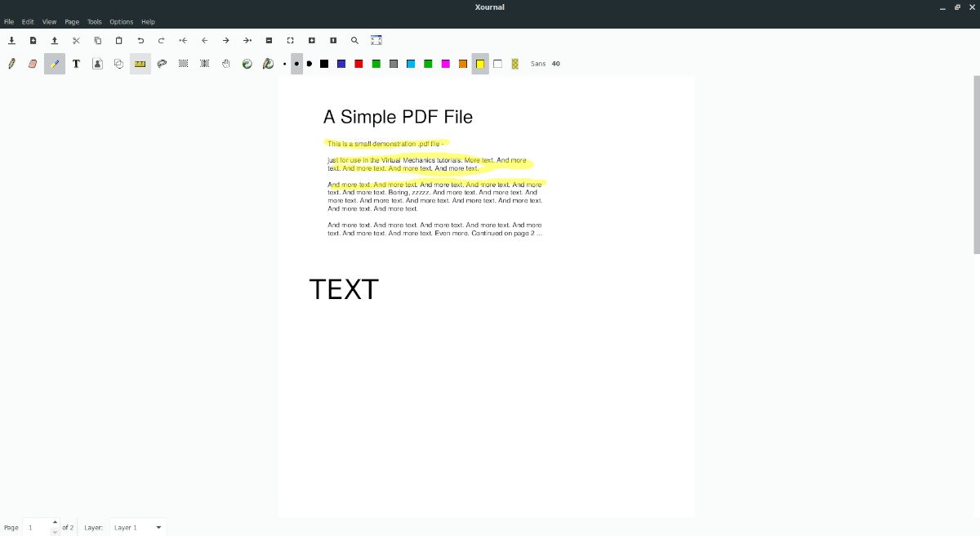Choose the thick thickness dot
This screenshot has width=980, height=536.
[x=310, y=64]
